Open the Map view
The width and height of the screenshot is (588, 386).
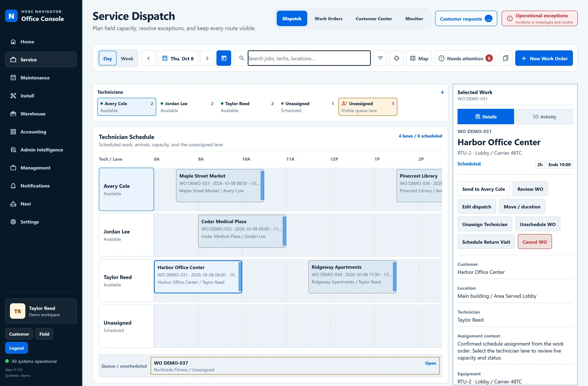click(419, 58)
